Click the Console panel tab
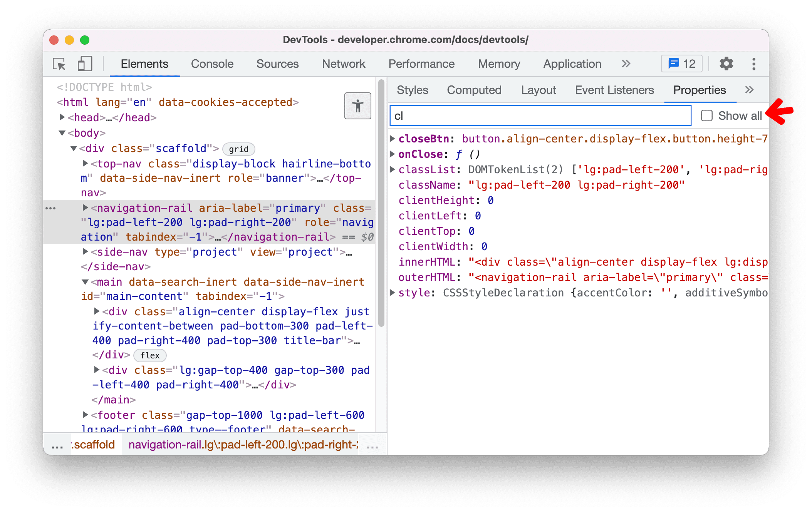Screen dimensions: 812x512 (211, 63)
